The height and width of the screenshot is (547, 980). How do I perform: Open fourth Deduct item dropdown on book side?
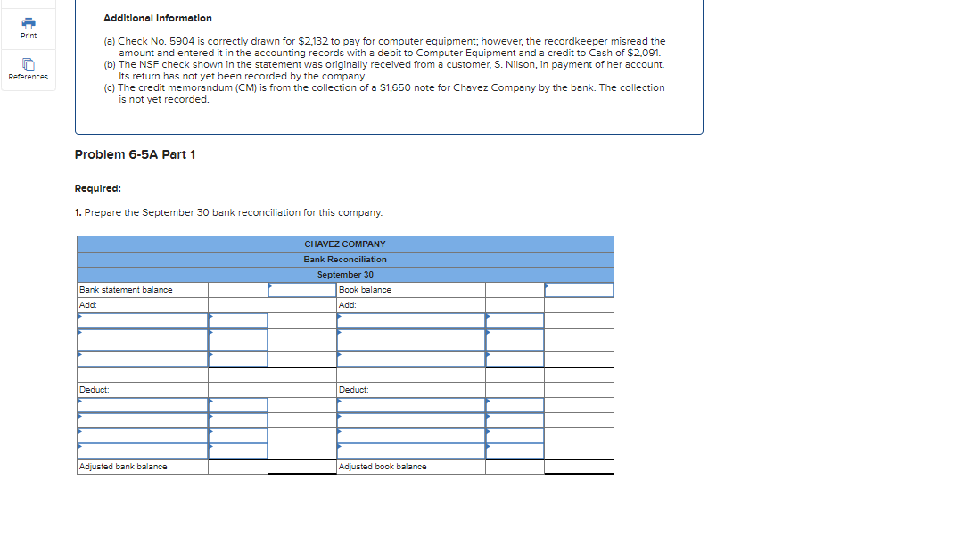[411, 451]
